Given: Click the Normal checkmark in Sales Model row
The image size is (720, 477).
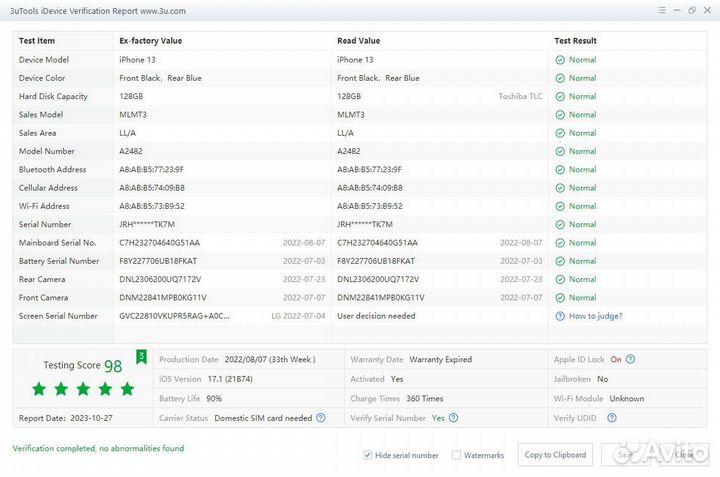Looking at the screenshot, I should coord(560,115).
